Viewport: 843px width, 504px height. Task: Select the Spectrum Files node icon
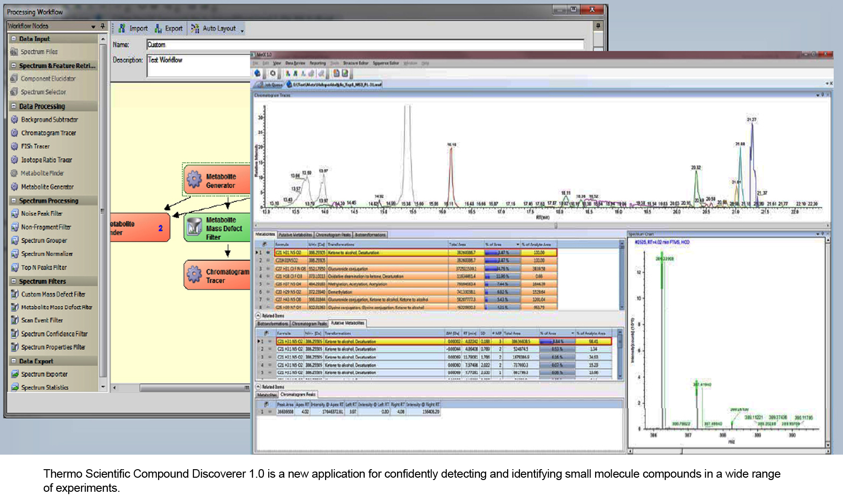[14, 52]
